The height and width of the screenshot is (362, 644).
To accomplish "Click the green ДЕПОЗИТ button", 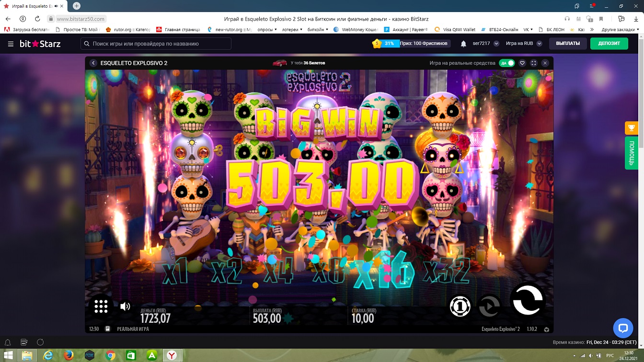I will 609,44.
